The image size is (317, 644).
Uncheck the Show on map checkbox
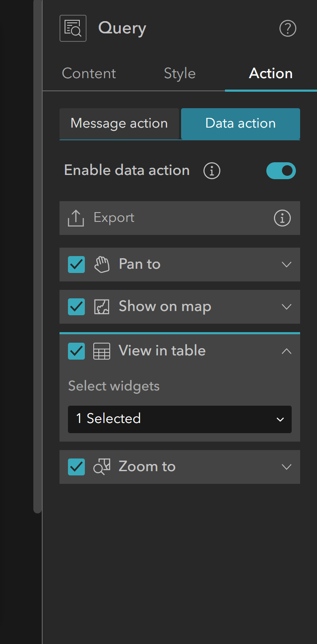pos(76,307)
